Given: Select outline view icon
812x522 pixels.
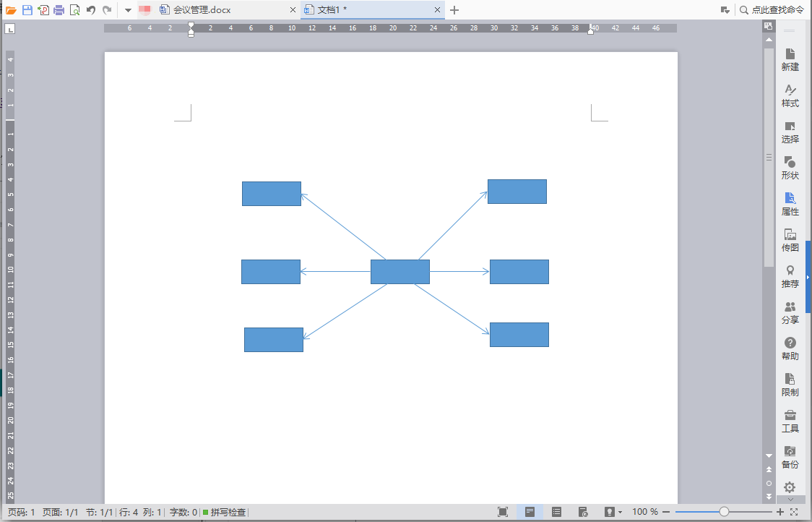Looking at the screenshot, I should (x=556, y=512).
